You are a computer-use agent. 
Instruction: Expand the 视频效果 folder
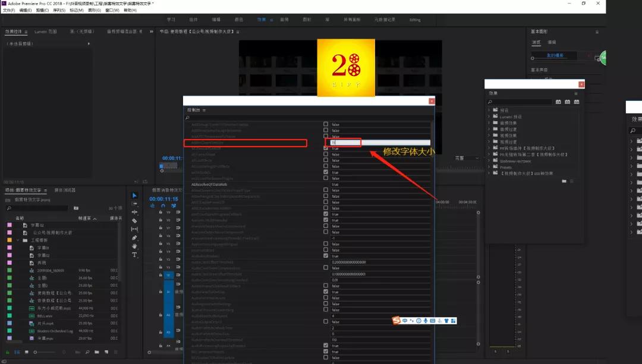coord(489,135)
